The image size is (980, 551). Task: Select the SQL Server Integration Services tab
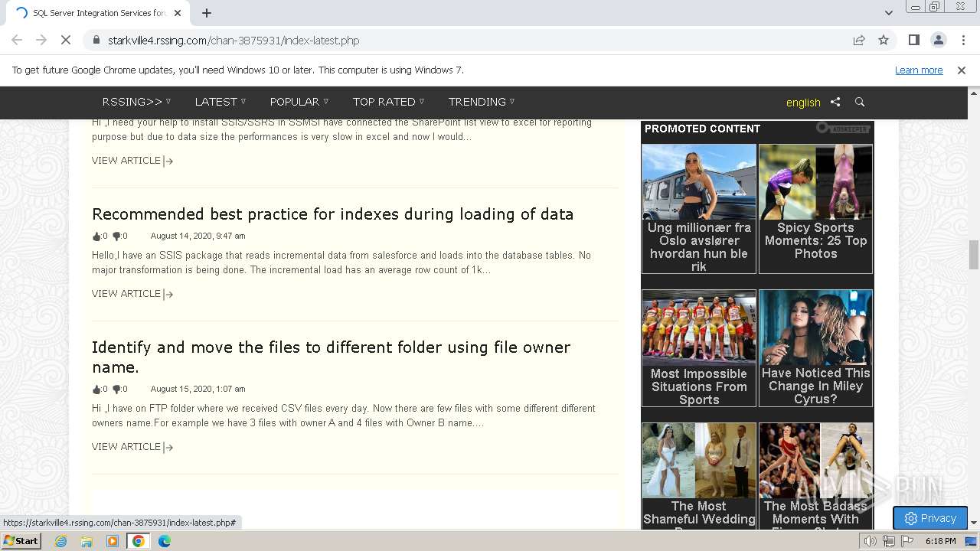(x=98, y=13)
